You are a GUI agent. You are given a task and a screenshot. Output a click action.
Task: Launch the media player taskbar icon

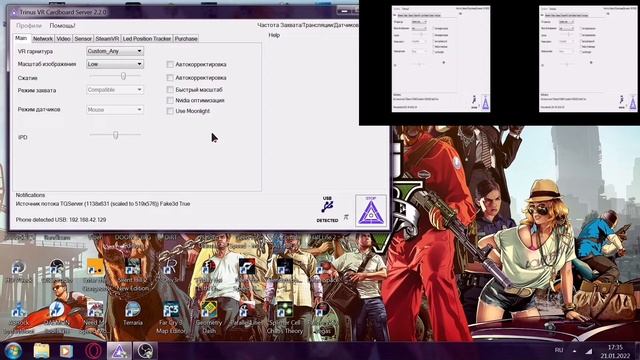pos(66,351)
